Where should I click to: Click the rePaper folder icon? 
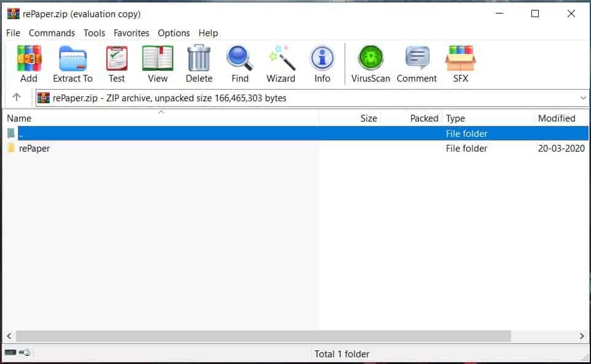[11, 148]
